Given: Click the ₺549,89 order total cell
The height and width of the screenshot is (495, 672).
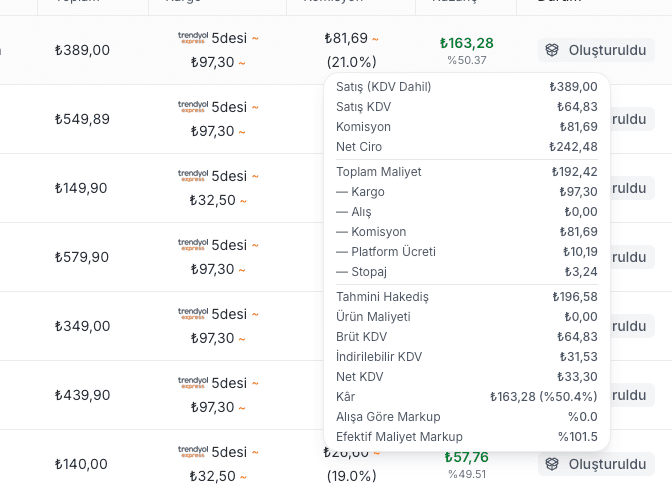Looking at the screenshot, I should coord(82,119).
